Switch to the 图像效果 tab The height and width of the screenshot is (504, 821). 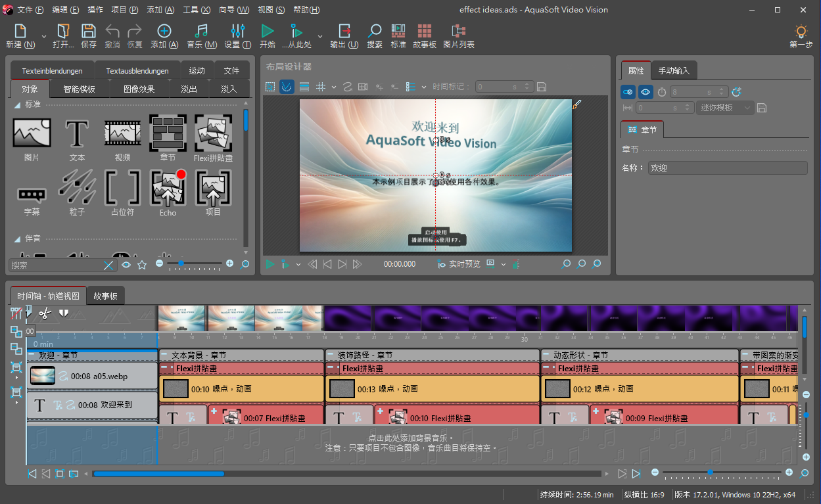coord(139,89)
